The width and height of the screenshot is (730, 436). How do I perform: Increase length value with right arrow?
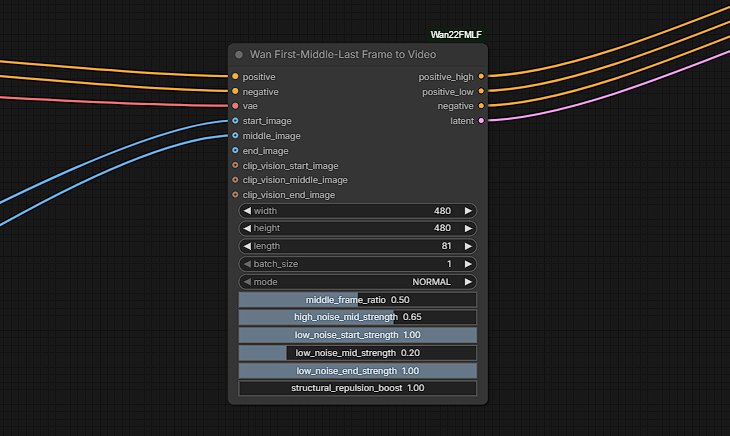click(x=468, y=246)
